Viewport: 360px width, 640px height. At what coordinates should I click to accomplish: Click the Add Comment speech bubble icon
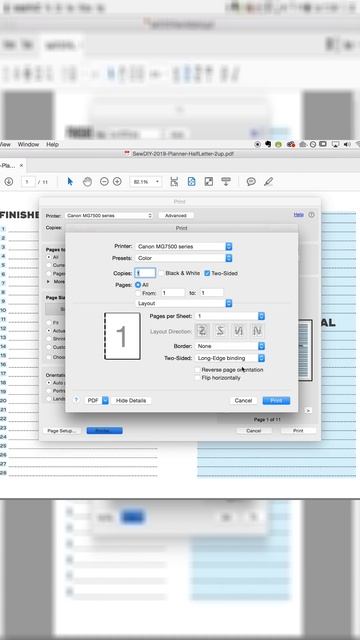point(251,182)
